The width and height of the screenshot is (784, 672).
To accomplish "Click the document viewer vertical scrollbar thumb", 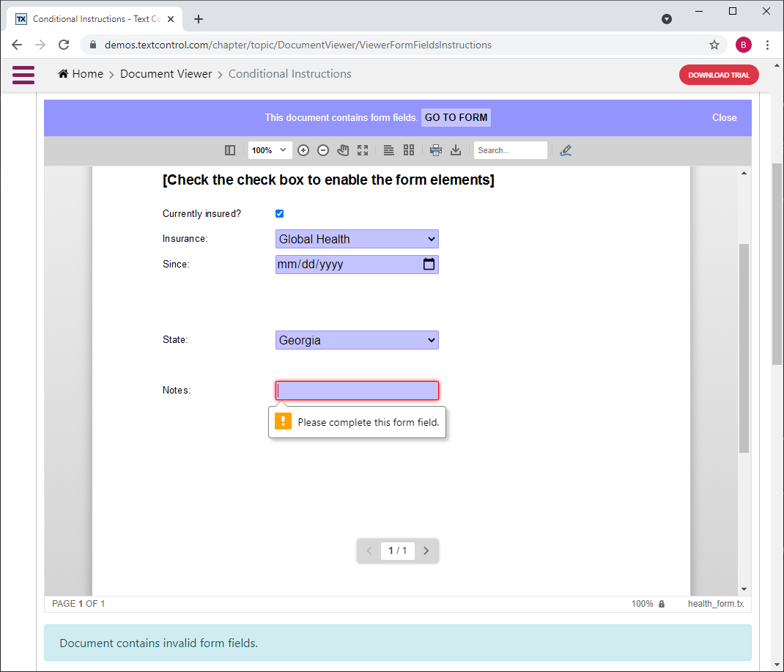I will point(744,348).
